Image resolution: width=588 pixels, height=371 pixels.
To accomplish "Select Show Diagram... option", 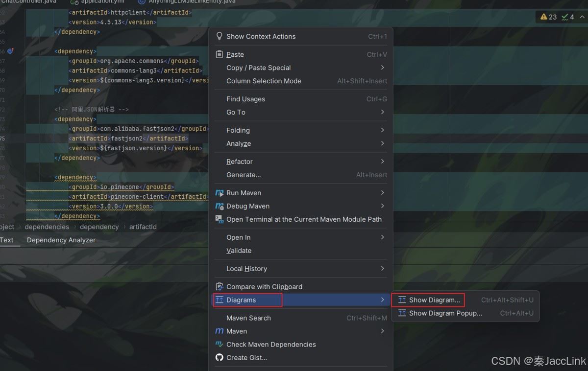I will pos(465,300).
